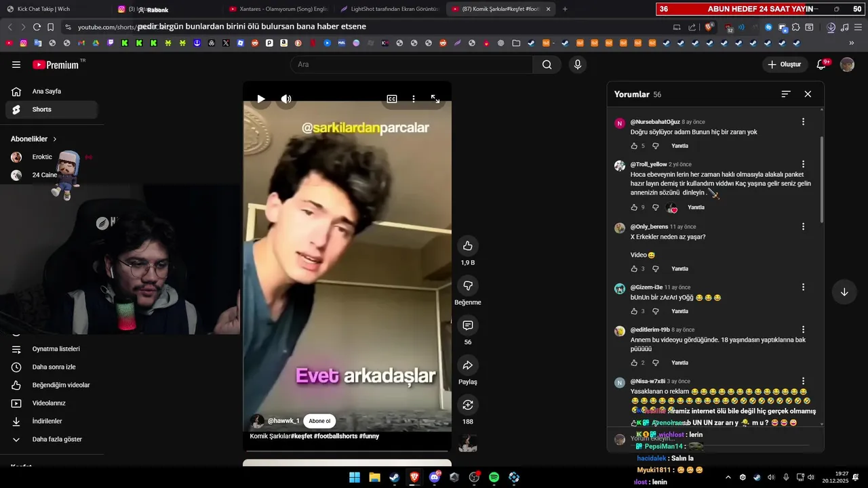Mute the Shorts video volume
This screenshot has height=488, width=868.
(286, 99)
